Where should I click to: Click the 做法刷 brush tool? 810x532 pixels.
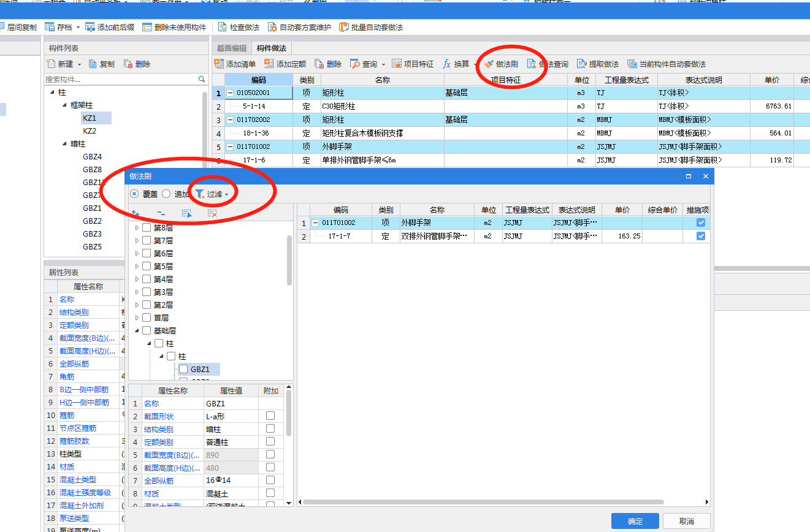tap(501, 64)
